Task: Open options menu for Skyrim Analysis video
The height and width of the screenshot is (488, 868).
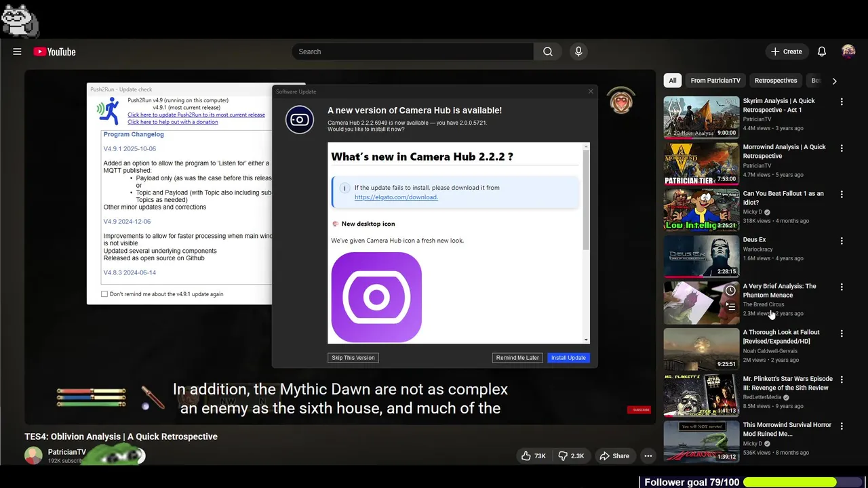Action: coord(842,102)
